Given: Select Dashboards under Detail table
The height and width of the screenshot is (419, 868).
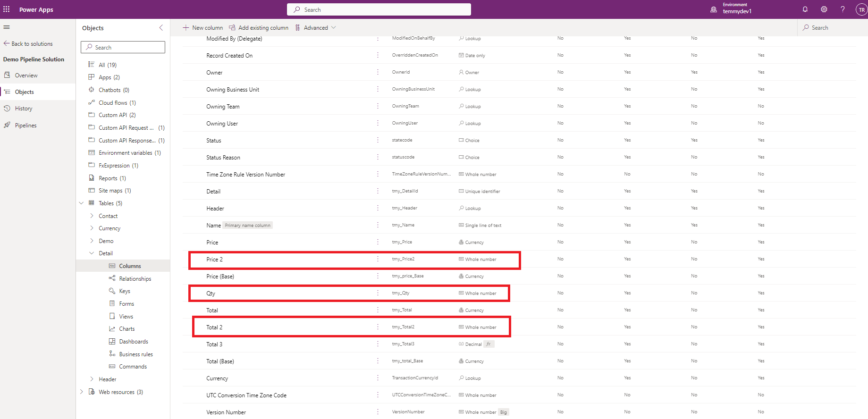Looking at the screenshot, I should [x=134, y=342].
